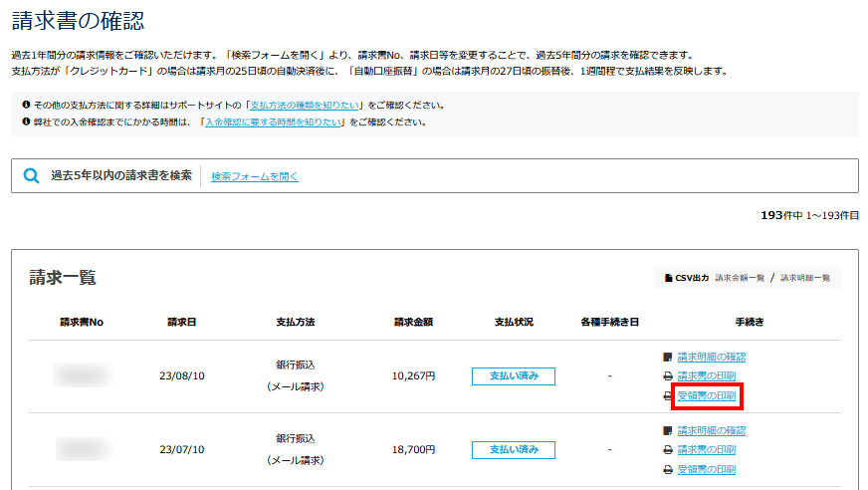Click printer icon beside 23/07/10 受領書の印刷
This screenshot has width=868, height=490.
(668, 469)
